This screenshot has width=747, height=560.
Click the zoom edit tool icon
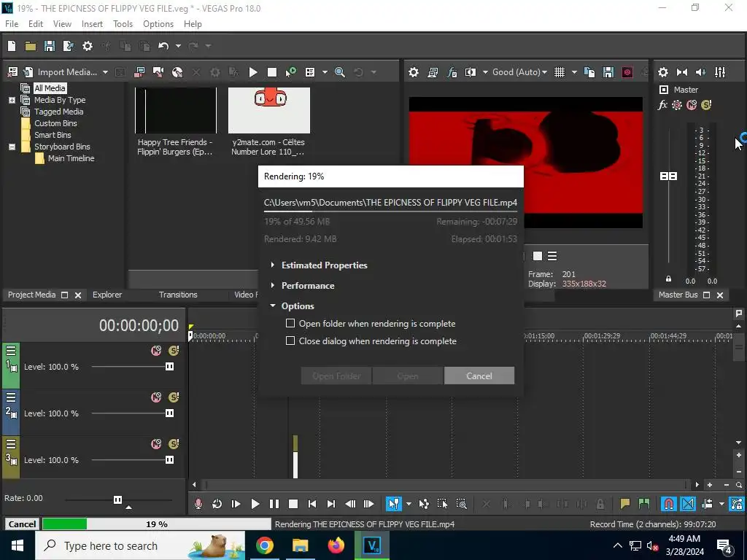click(x=461, y=504)
